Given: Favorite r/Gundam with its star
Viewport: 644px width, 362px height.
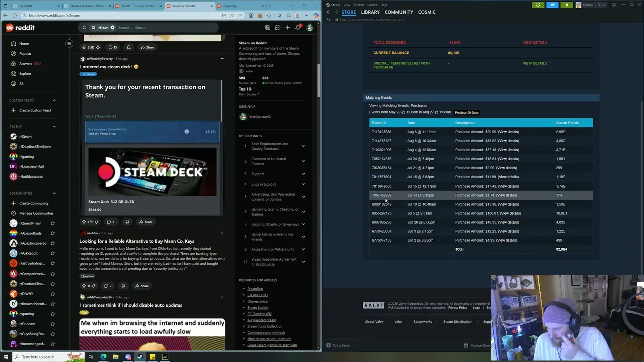Looking at the screenshot, I should point(53,324).
